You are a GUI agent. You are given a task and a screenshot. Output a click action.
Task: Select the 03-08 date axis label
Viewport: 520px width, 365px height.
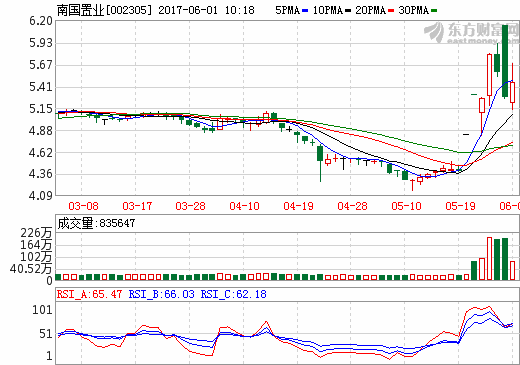pos(83,206)
